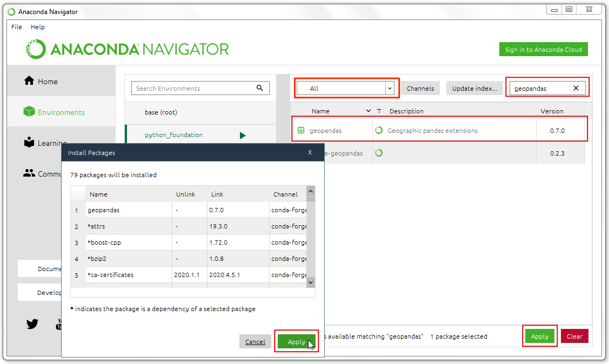This screenshot has width=609, height=364.
Task: Click the Link column header in dialog
Action: click(217, 194)
